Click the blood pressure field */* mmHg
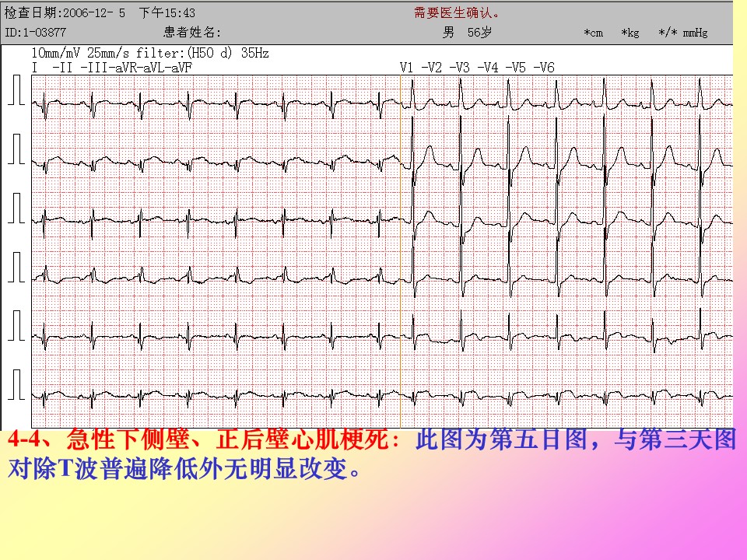The image size is (747, 560). 682,33
